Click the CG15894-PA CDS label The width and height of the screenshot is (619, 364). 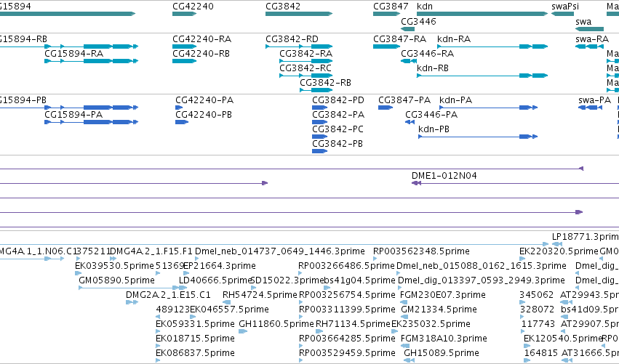tap(73, 115)
